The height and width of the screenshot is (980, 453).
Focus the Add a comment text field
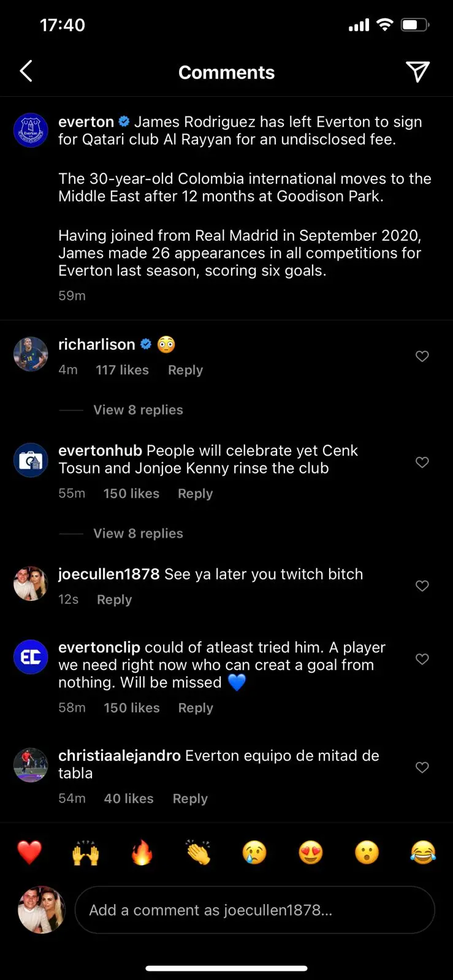coord(254,910)
